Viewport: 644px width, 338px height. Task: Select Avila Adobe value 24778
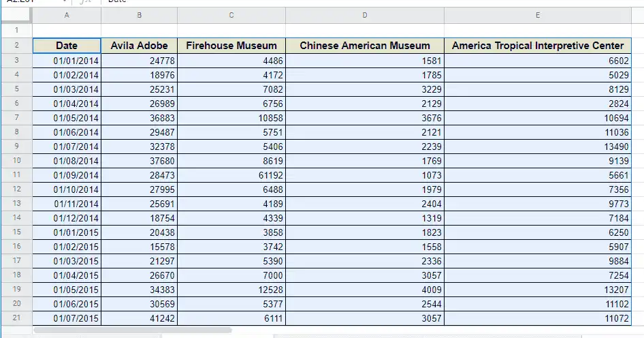(140, 61)
